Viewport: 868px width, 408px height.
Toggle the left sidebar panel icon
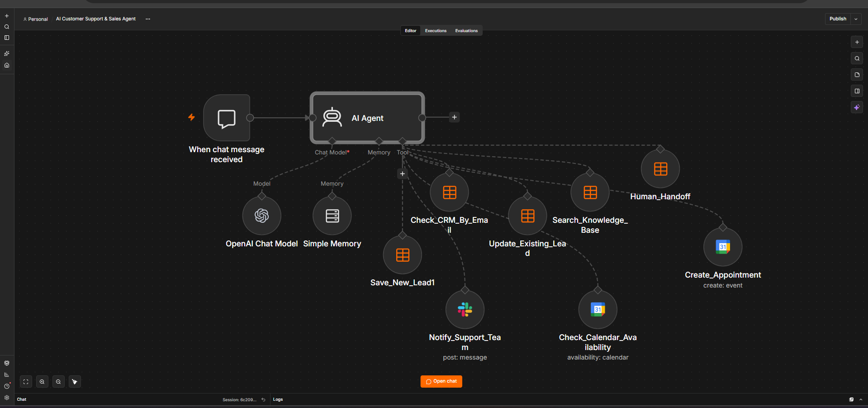7,38
